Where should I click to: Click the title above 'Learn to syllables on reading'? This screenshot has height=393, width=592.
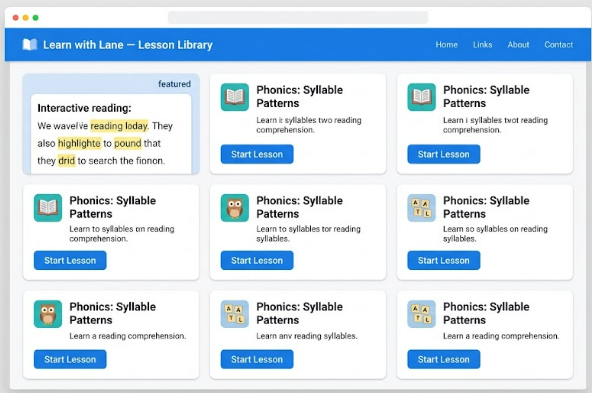click(113, 207)
